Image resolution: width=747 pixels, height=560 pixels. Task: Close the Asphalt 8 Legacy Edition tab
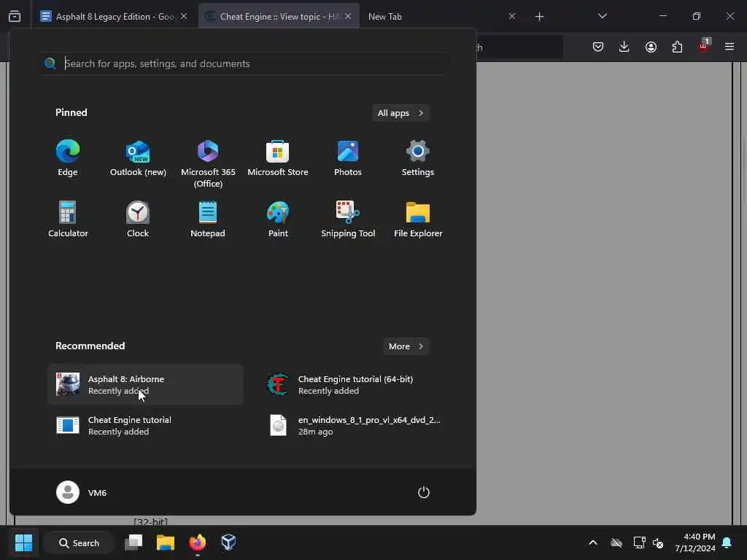point(184,17)
